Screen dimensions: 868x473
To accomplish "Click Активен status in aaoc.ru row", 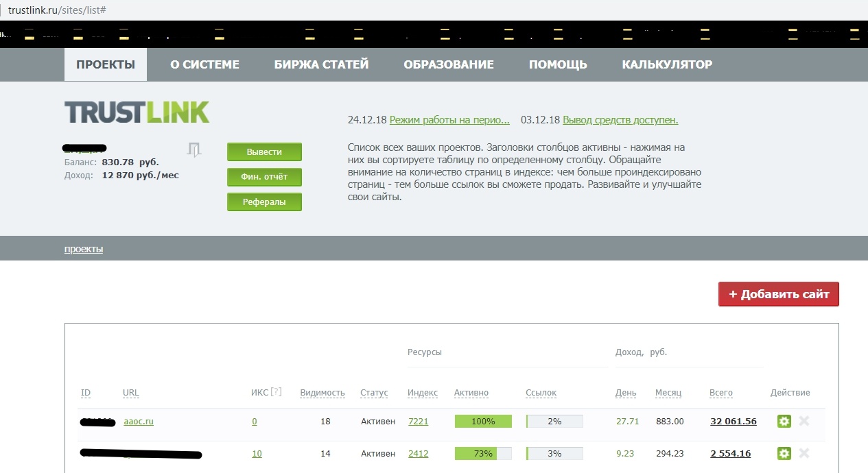I will point(378,421).
